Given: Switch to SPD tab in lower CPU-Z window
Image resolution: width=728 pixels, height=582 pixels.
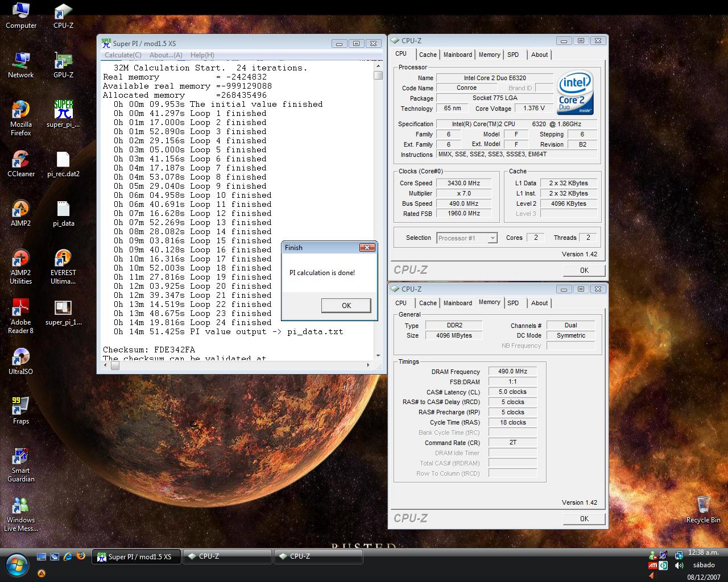Looking at the screenshot, I should pos(513,303).
